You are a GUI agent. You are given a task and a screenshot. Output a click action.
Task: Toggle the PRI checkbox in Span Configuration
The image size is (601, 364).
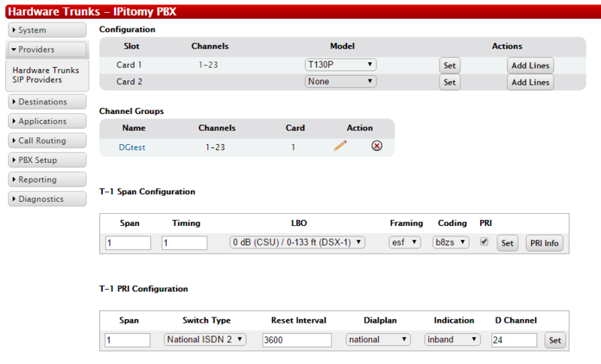coord(484,242)
